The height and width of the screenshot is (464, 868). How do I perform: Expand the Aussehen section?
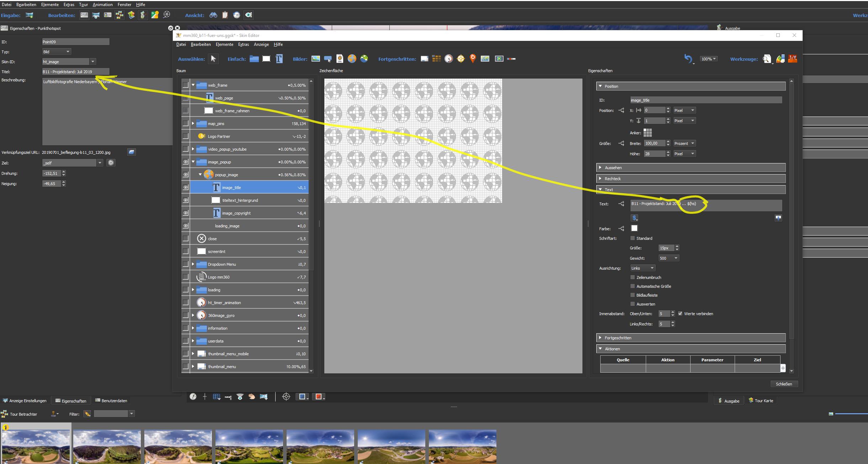click(691, 167)
